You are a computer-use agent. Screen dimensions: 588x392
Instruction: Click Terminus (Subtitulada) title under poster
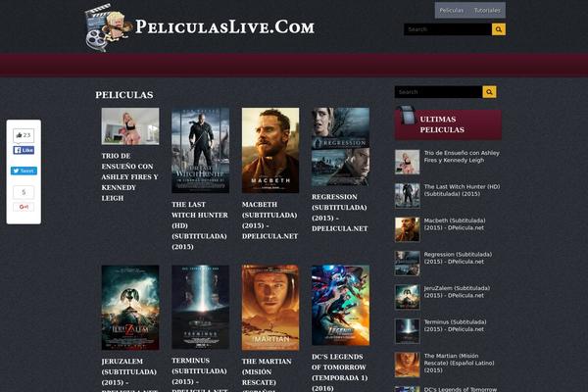click(200, 374)
